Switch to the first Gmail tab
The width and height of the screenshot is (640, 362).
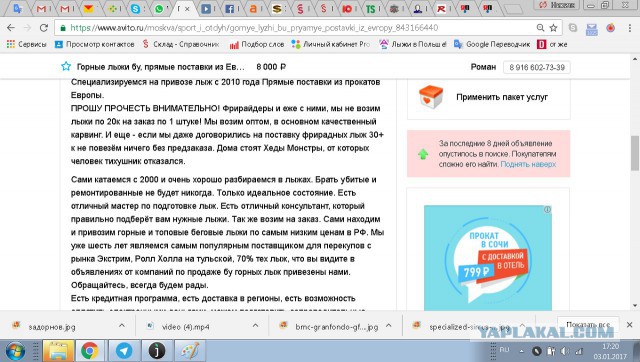tap(41, 9)
